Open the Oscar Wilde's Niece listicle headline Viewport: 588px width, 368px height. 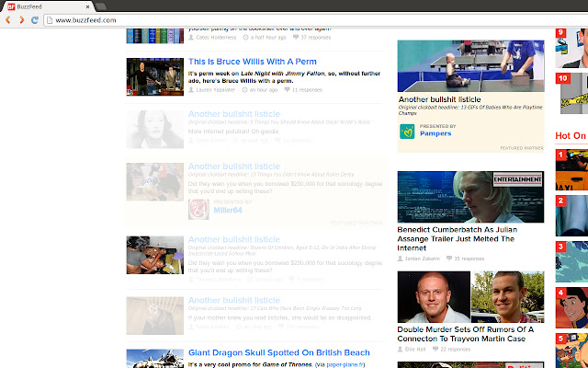click(x=234, y=114)
